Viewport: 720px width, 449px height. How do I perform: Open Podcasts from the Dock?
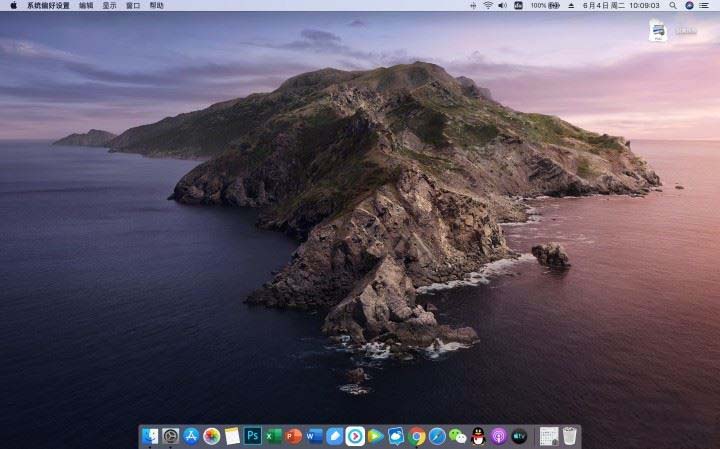tap(498, 436)
